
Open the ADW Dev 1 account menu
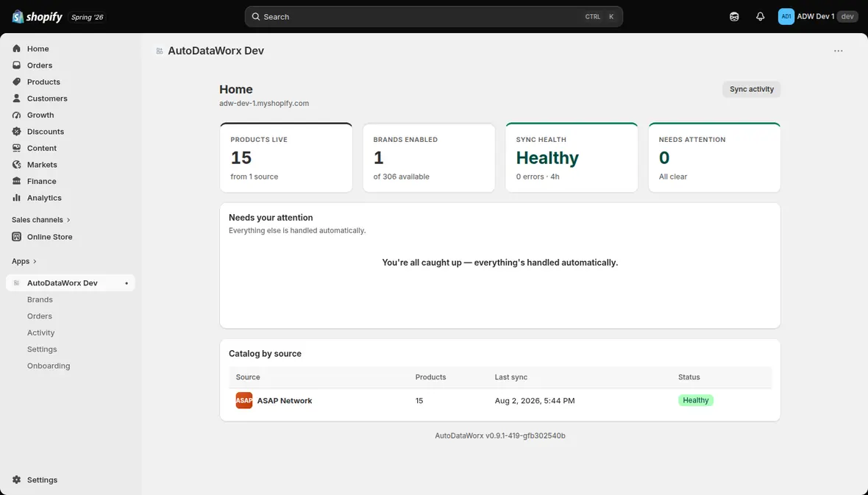pyautogui.click(x=818, y=17)
